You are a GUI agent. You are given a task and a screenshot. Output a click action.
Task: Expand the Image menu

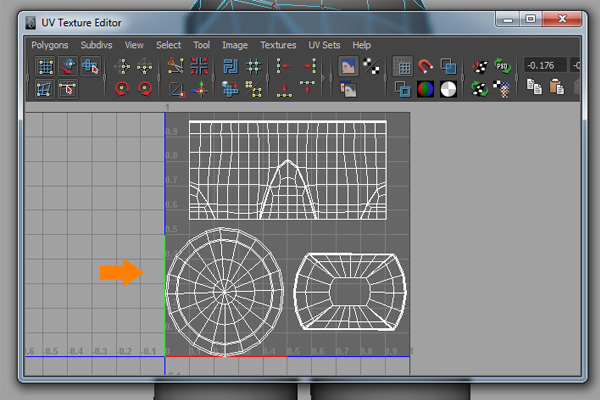235,45
